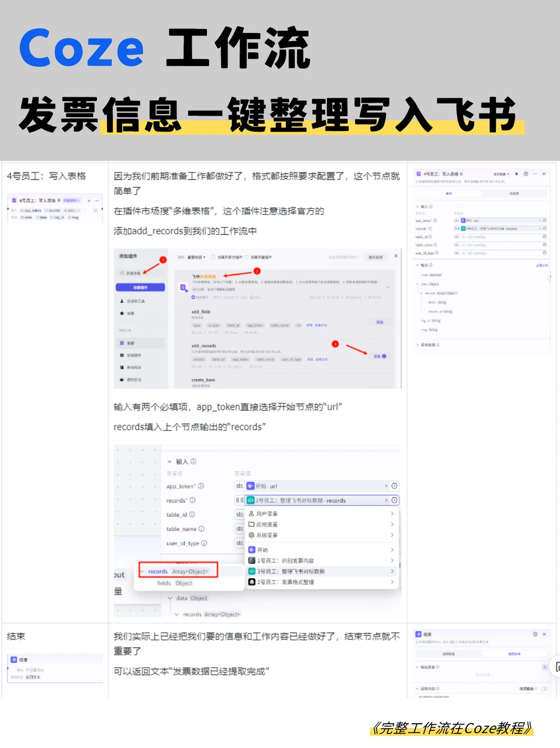Open 资源库工具 in plugin sidebar
This screenshot has height=748, width=560.
tap(133, 301)
